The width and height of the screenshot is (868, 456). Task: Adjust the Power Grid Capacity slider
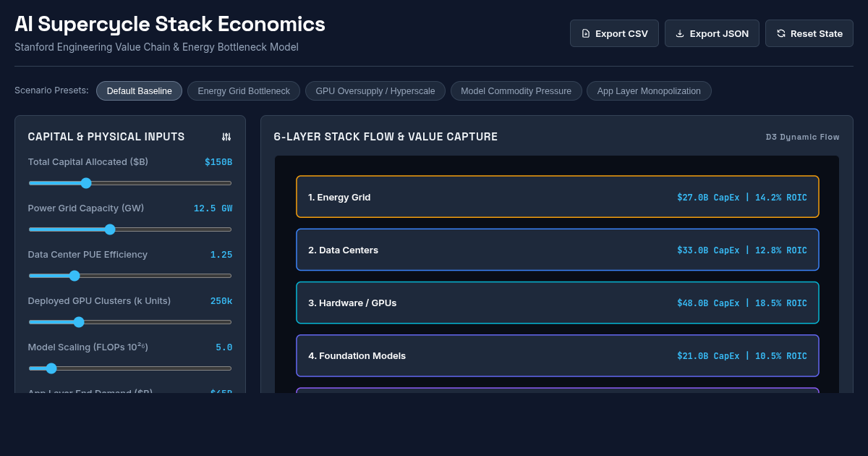130,229
